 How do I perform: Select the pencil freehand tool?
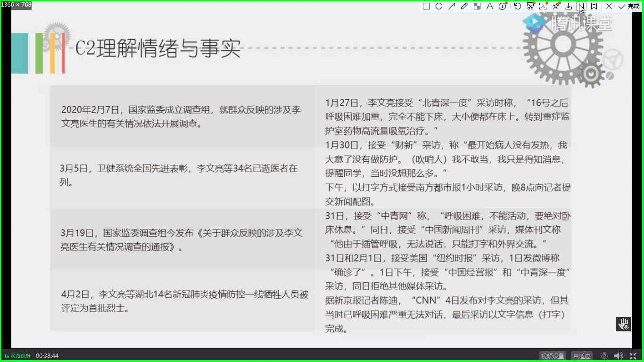click(464, 6)
